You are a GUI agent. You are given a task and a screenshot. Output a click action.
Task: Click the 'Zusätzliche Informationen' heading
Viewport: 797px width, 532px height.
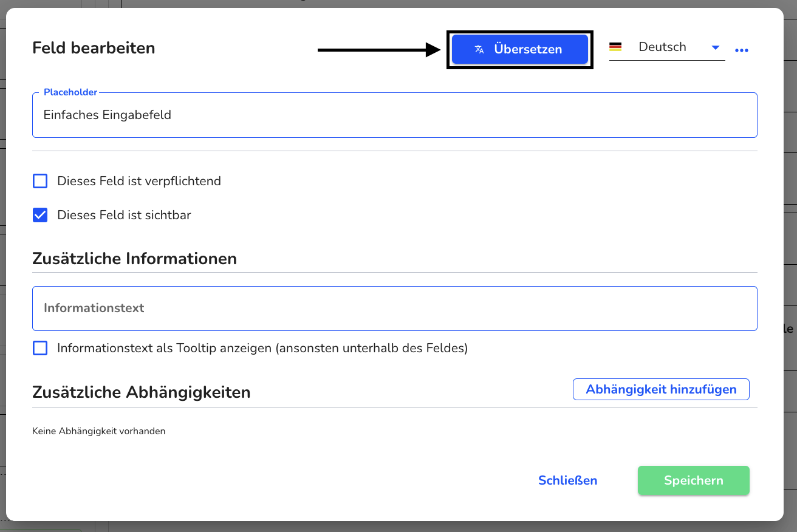tap(134, 259)
